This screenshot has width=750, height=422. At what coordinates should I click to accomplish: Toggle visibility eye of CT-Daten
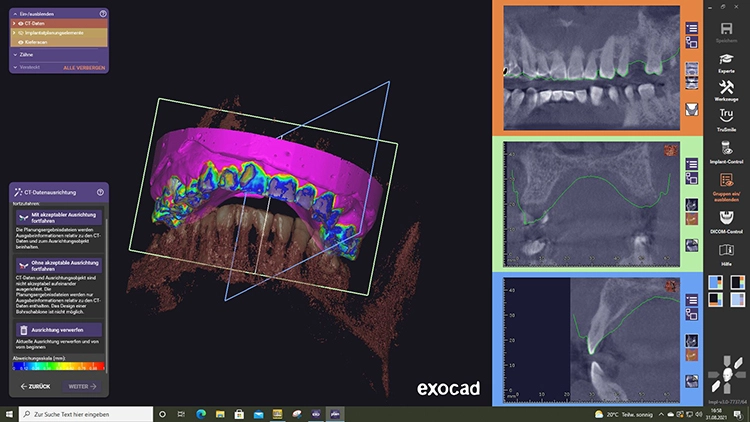(21, 23)
